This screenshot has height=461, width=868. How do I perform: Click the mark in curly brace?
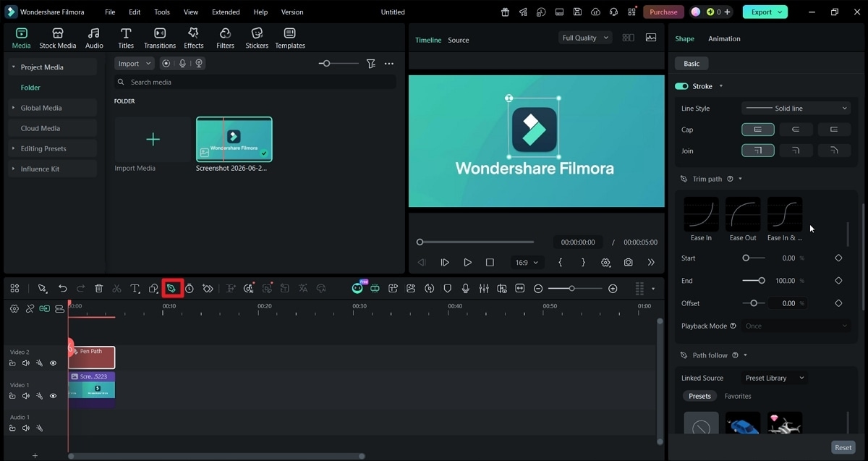tap(560, 263)
